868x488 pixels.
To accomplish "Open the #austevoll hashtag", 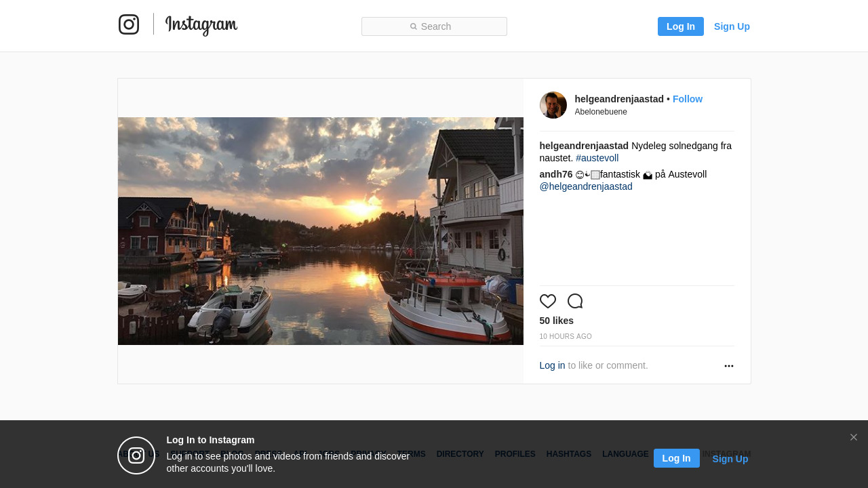I will [597, 158].
